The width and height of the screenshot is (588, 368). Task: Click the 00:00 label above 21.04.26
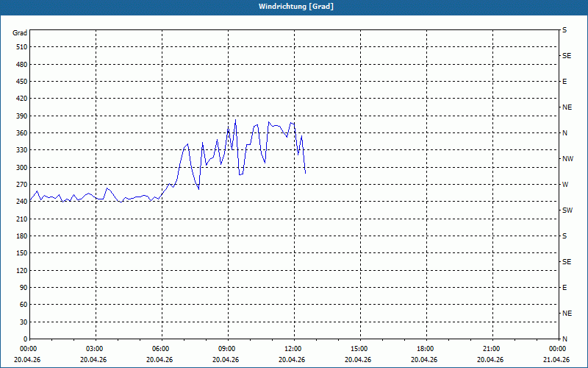coord(557,349)
